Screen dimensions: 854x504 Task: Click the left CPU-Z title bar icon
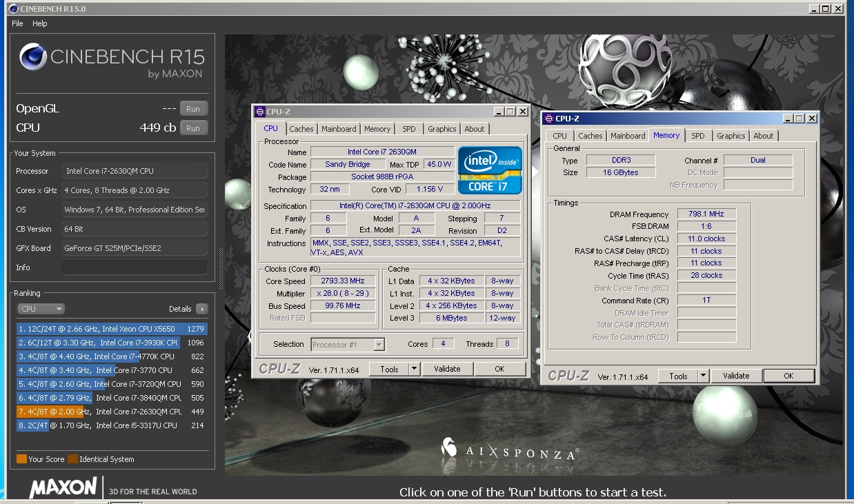click(x=260, y=111)
